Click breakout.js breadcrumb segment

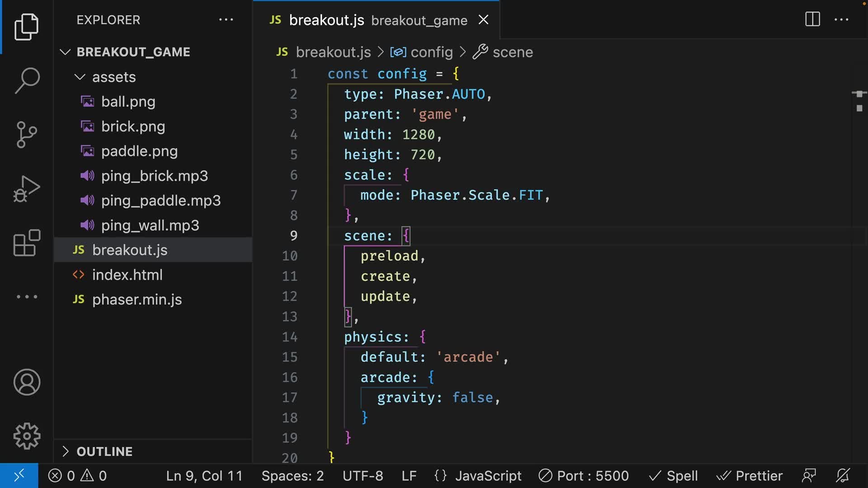click(x=333, y=52)
